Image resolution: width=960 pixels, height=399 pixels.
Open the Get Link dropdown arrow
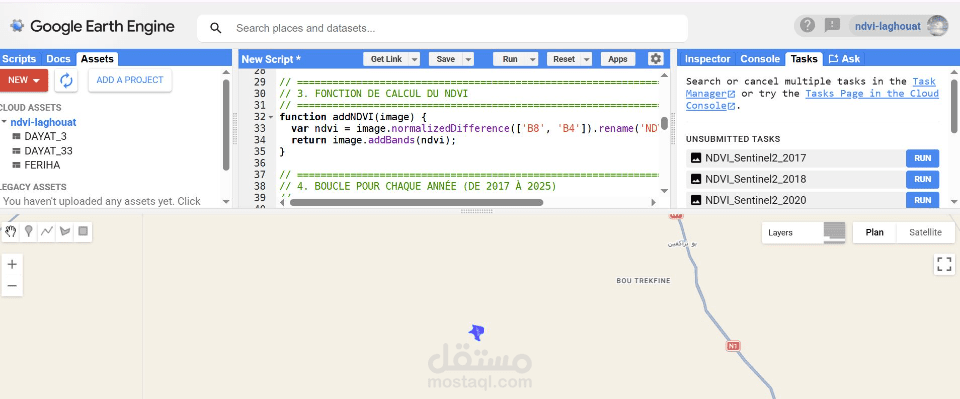pos(414,59)
